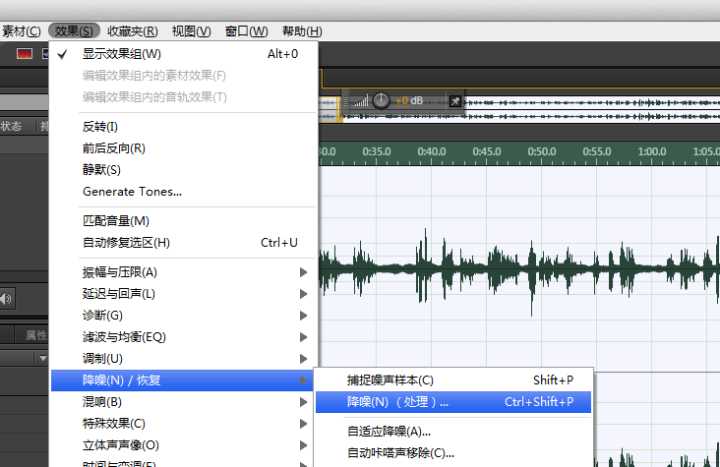720x467 pixels.
Task: Choose 匹配音量 from effects menu
Action: point(116,221)
